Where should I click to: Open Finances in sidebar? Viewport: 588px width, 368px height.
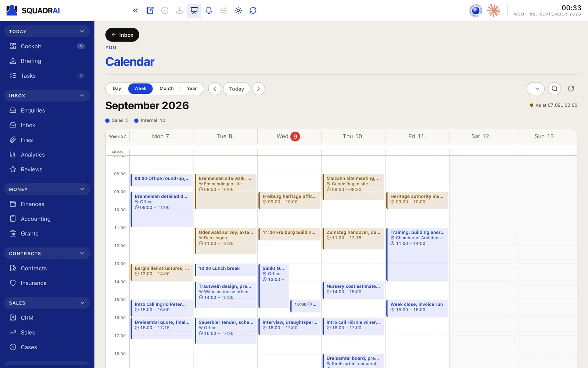pyautogui.click(x=47, y=204)
